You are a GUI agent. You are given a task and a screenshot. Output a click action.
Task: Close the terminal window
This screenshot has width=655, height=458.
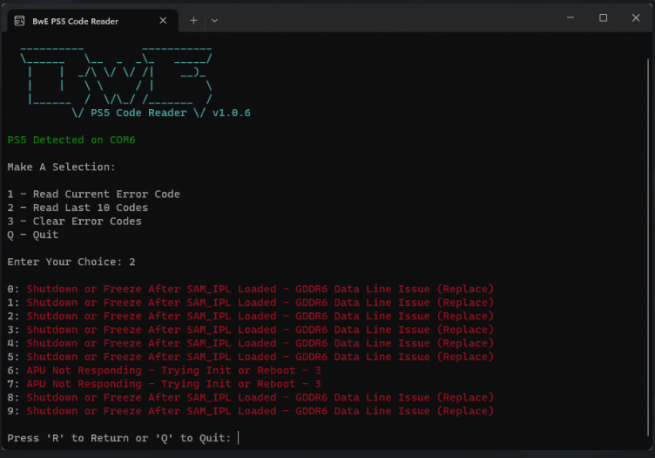click(x=636, y=18)
